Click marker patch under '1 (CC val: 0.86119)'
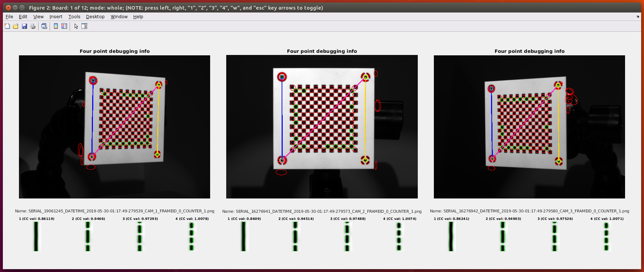This screenshot has width=644, height=272. (x=36, y=236)
